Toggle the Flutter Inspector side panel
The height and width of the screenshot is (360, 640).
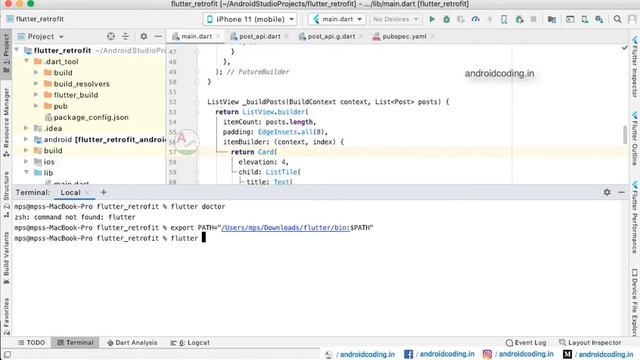[635, 67]
